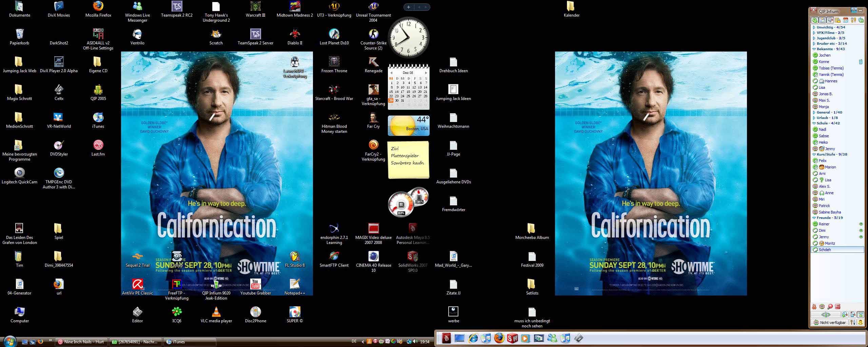Expand the Bruder etc group

(814, 44)
